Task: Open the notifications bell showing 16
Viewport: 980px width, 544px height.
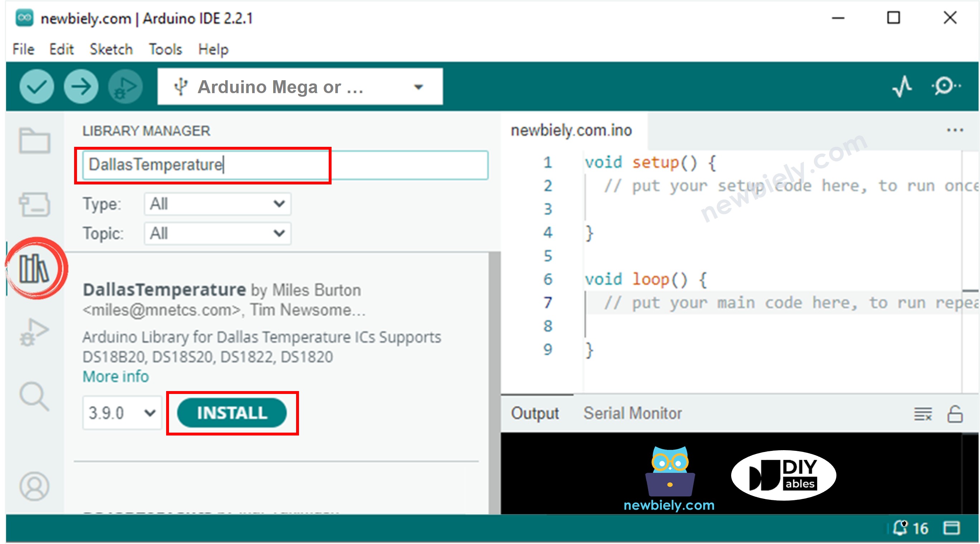Action: (x=901, y=528)
